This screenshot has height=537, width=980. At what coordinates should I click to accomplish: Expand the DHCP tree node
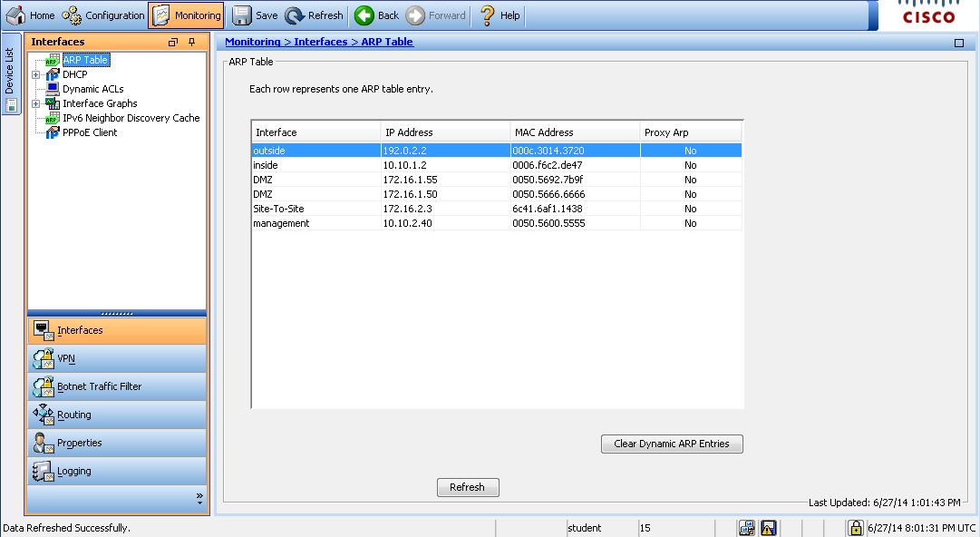35,75
